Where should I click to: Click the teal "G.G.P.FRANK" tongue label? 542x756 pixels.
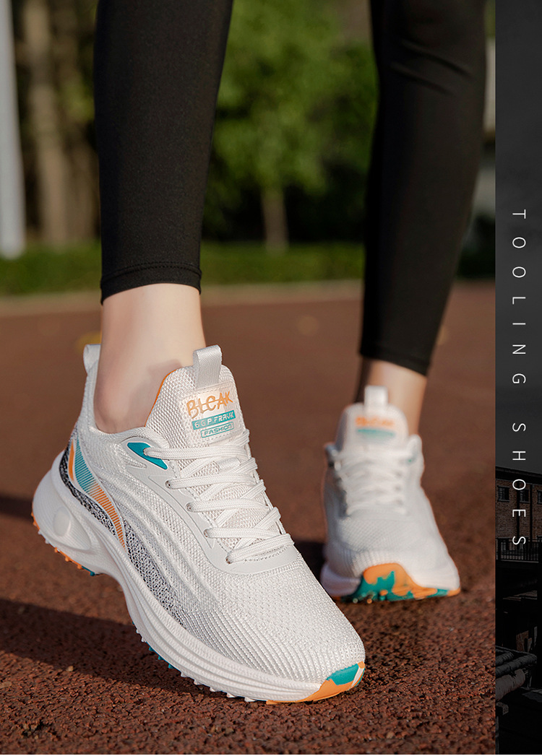[x=213, y=419]
